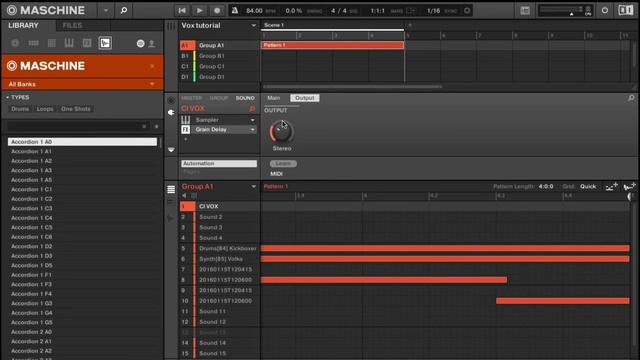Click the Automation section label

[x=219, y=164]
